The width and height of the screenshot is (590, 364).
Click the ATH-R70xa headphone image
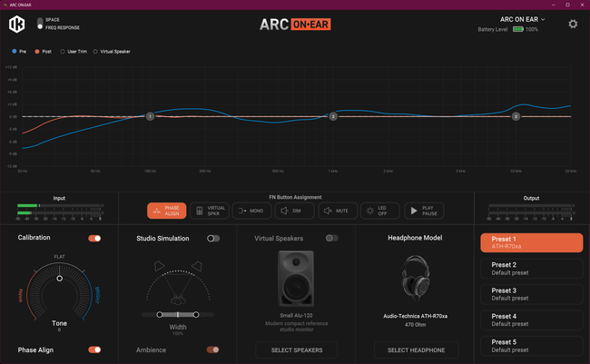[416, 279]
